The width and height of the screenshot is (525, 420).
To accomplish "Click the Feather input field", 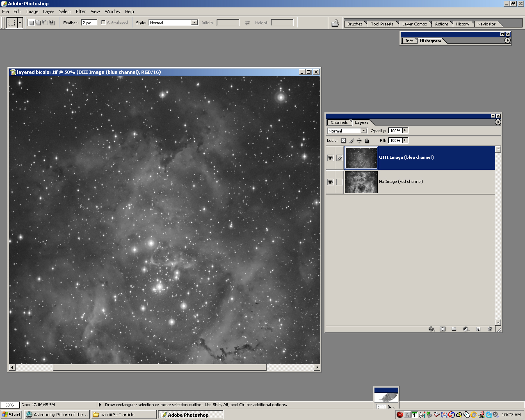I will click(x=89, y=23).
